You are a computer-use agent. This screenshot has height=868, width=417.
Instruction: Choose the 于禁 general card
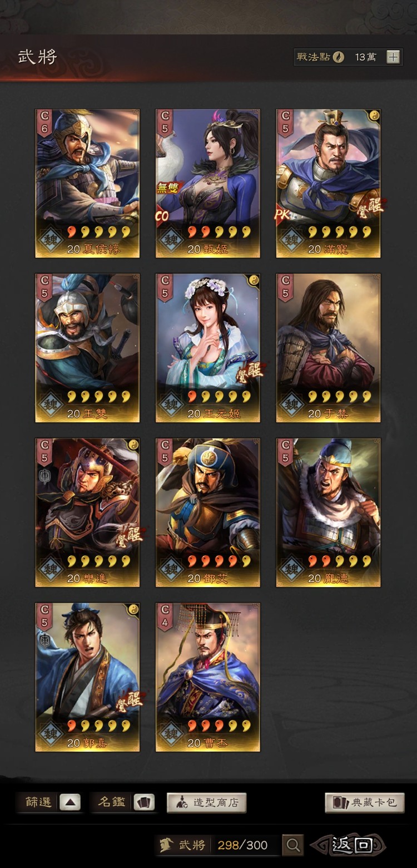[x=329, y=348]
